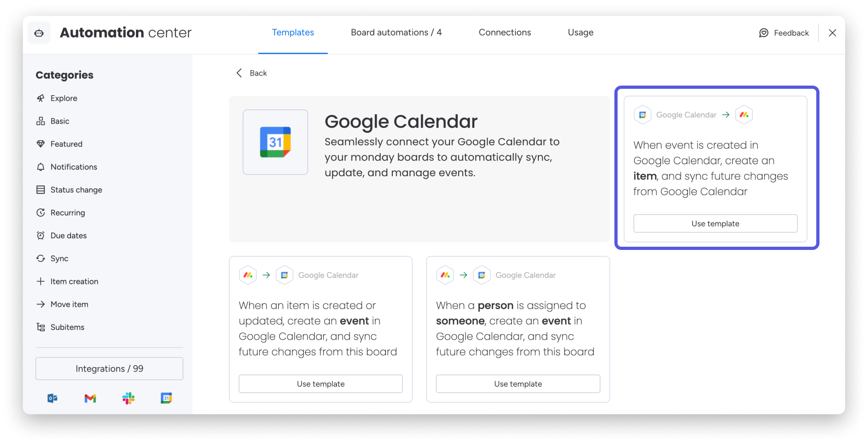The width and height of the screenshot is (868, 444).
Task: Click monday logo icon in item created card
Action: pos(248,275)
